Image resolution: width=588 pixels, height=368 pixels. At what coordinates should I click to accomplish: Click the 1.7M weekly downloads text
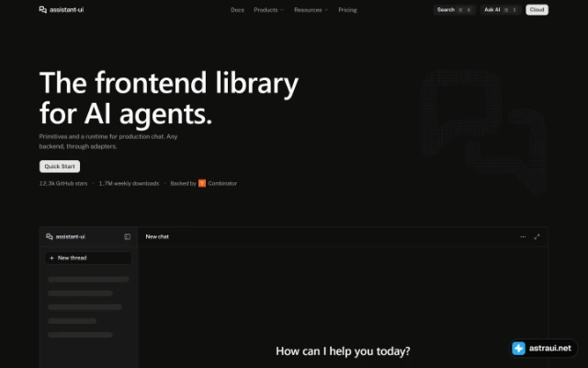tap(129, 184)
